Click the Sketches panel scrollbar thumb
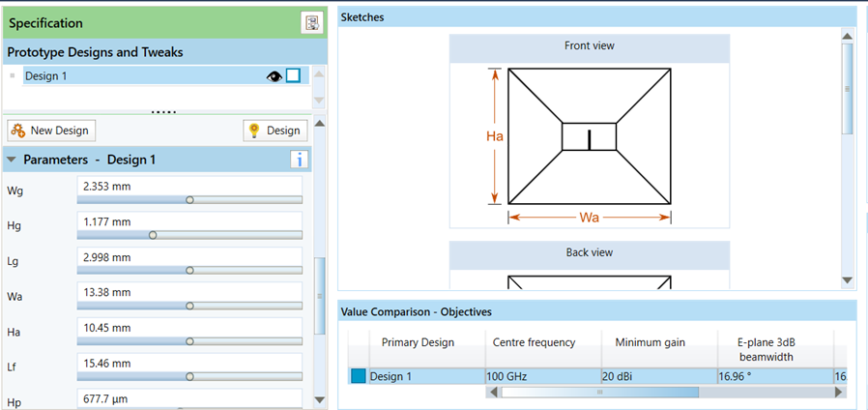This screenshot has height=410, width=868. 848,89
